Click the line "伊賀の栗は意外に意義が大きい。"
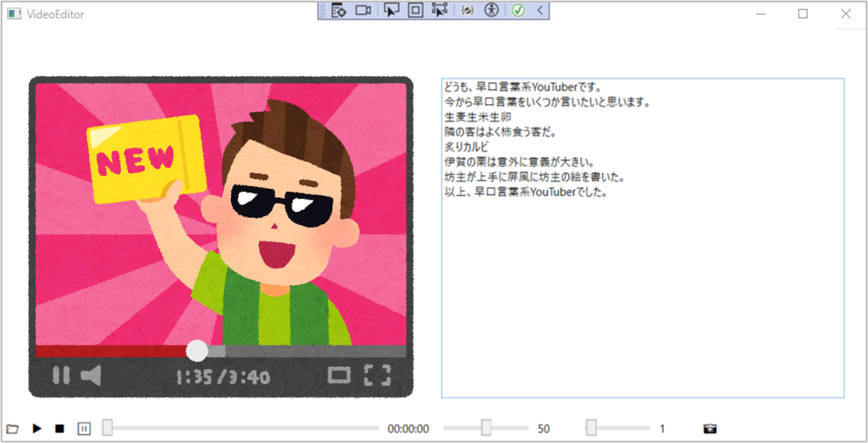The width and height of the screenshot is (868, 443). click(x=519, y=162)
